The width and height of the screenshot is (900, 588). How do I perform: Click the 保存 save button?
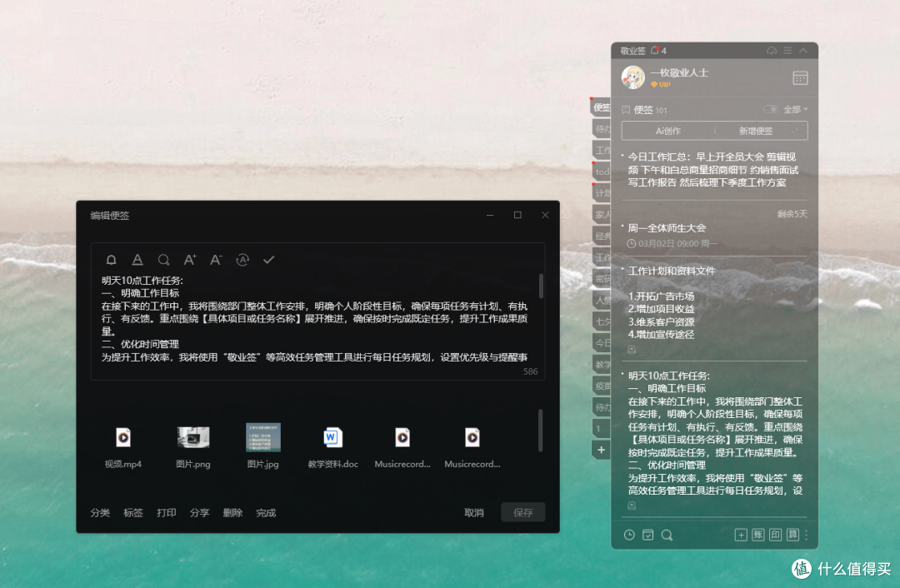point(522,512)
